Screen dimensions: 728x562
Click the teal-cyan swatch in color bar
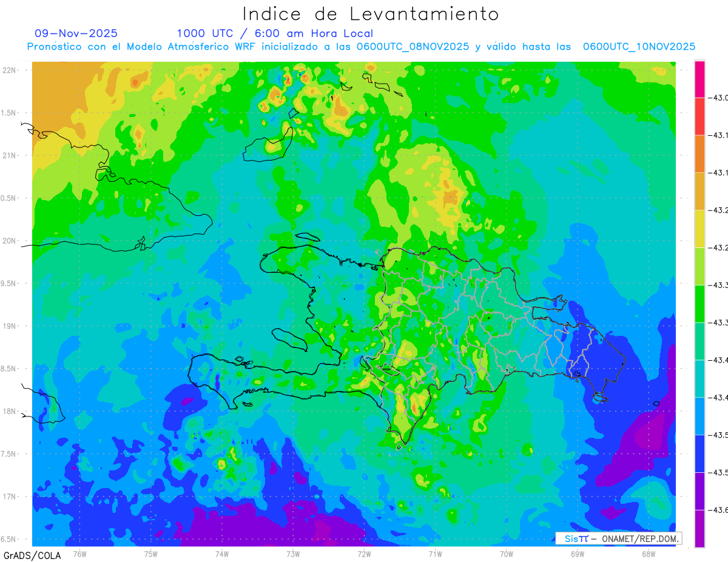(699, 378)
